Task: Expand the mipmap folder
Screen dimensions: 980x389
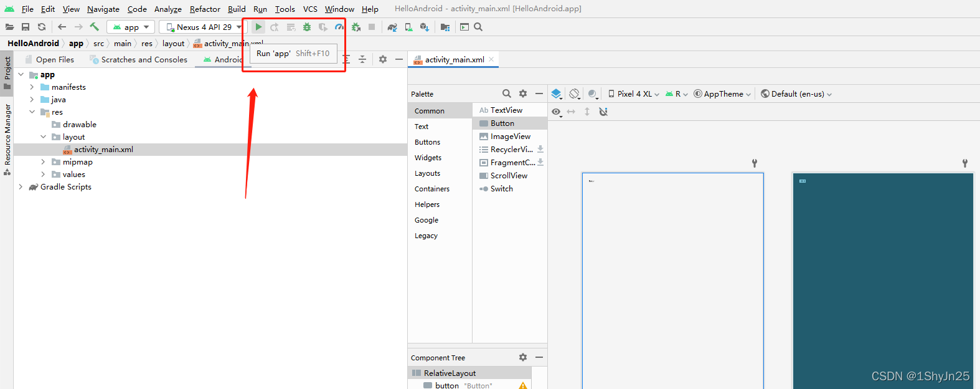Action: point(43,161)
